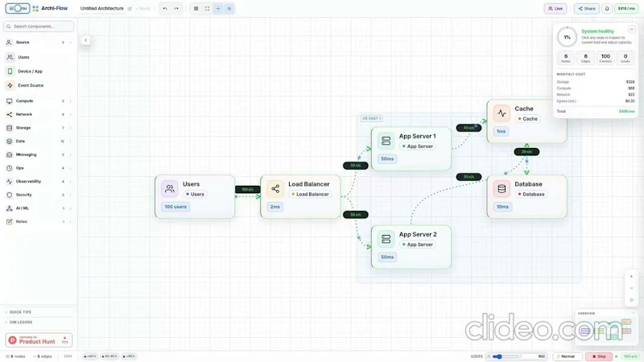Viewport: 644px width, 362px height.
Task: Select the Users component in sidebar
Action: coord(39,57)
